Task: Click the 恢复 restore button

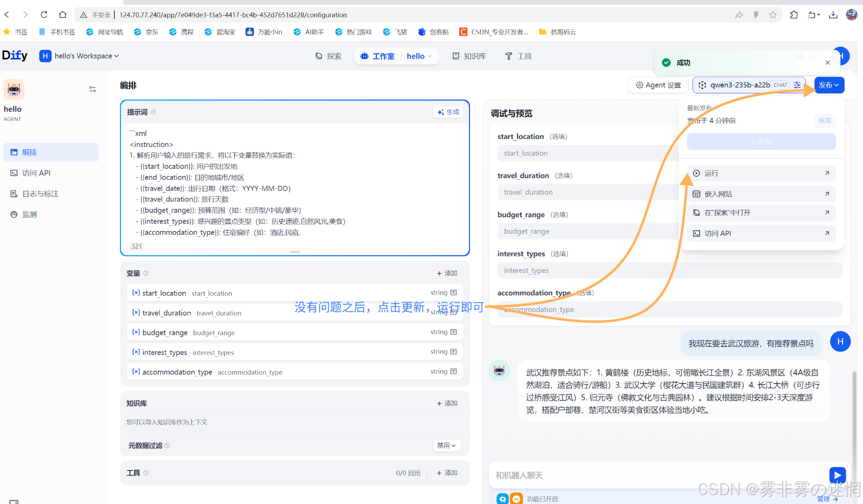Action: [x=825, y=120]
